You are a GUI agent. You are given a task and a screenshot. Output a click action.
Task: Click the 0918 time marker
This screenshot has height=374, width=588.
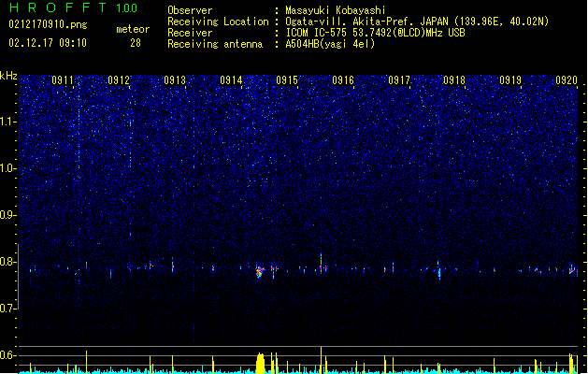coord(454,80)
